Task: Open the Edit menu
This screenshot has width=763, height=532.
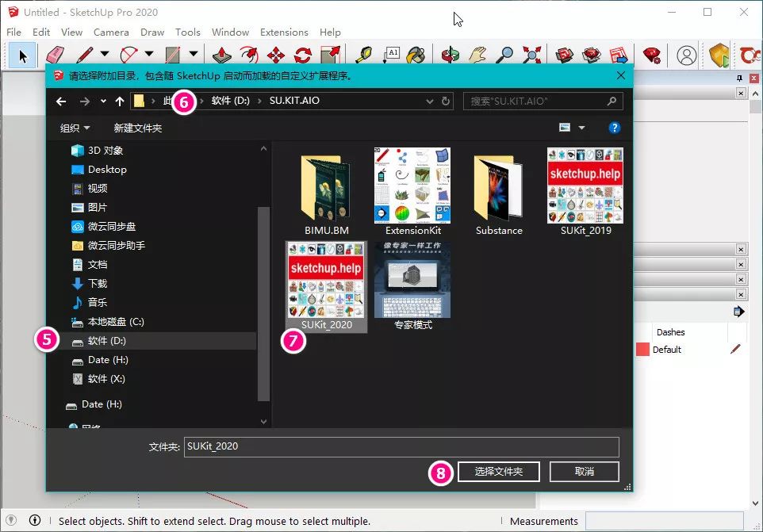Action: point(41,32)
